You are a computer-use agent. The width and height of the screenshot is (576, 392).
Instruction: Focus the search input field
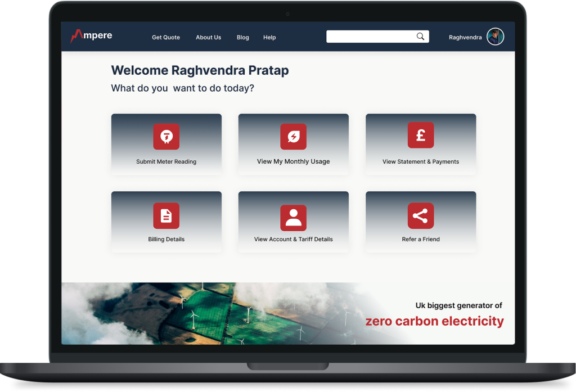[377, 37]
